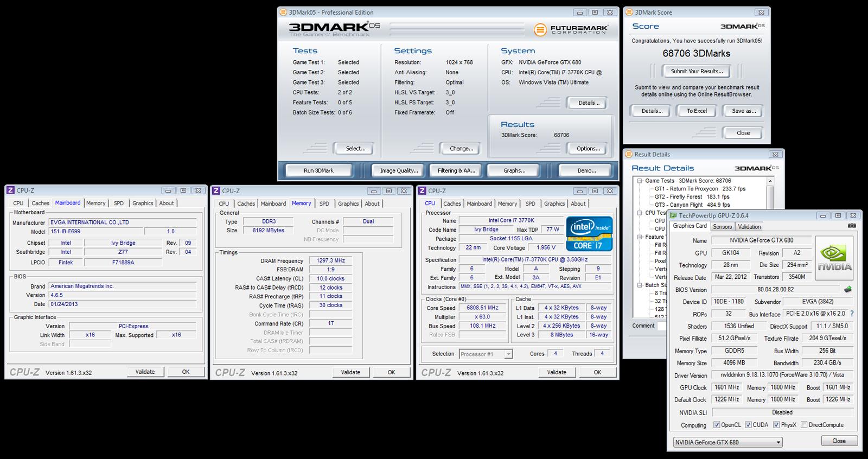Export the score with To Excel
Screen dimensions: 868x459
coord(697,111)
